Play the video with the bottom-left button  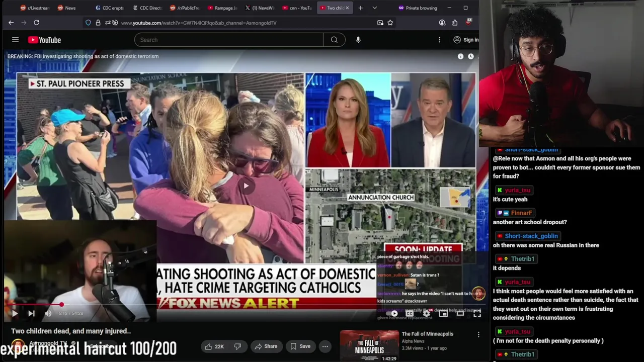click(15, 314)
